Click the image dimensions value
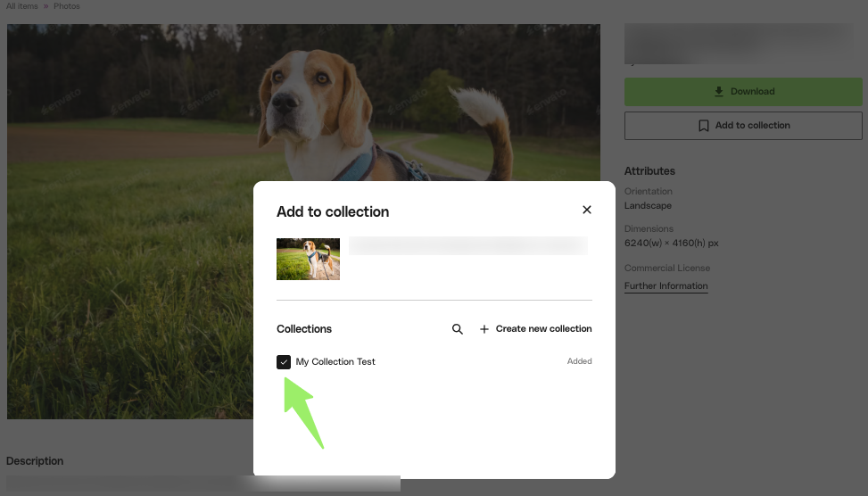The image size is (868, 496). [671, 243]
